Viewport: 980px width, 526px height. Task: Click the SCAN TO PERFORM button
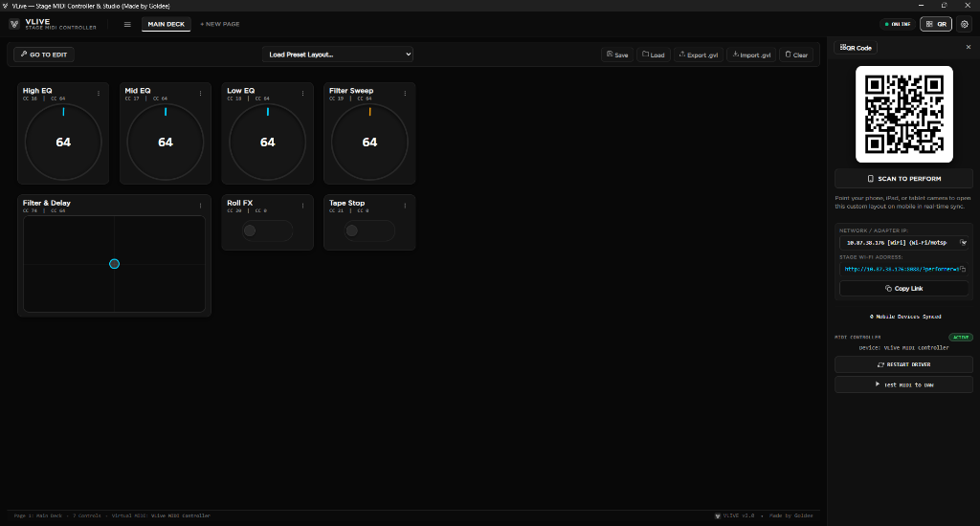coord(903,179)
